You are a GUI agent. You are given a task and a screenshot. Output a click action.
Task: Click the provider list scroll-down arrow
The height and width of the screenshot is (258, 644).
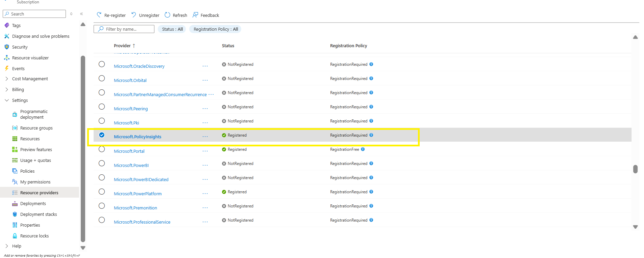[x=635, y=227]
